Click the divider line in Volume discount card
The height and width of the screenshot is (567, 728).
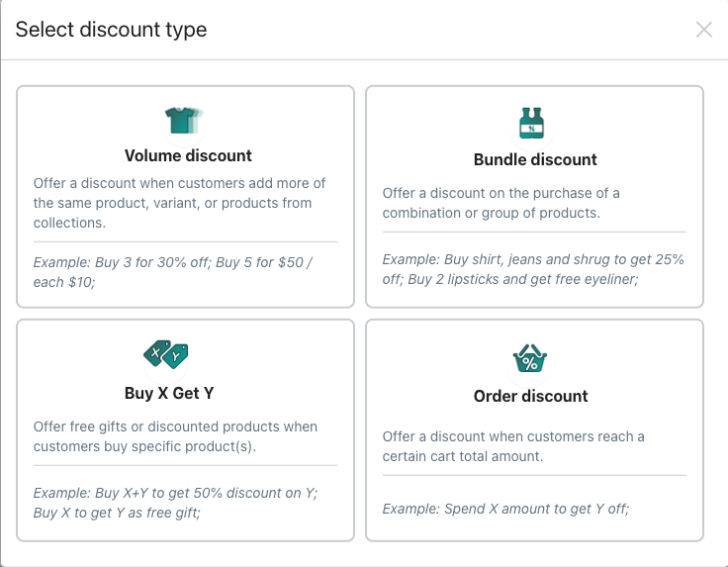[185, 241]
